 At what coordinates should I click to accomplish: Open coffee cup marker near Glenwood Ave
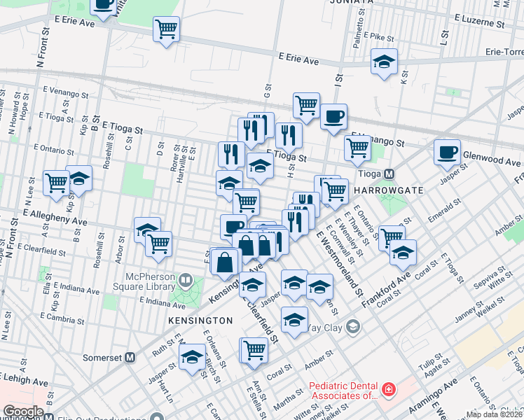[447, 155]
